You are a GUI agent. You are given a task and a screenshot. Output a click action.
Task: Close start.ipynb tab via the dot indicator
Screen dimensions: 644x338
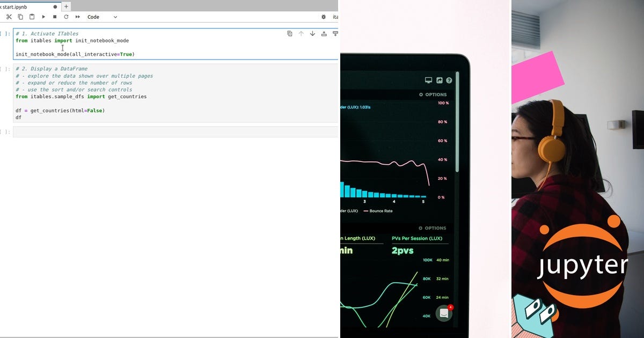click(55, 7)
